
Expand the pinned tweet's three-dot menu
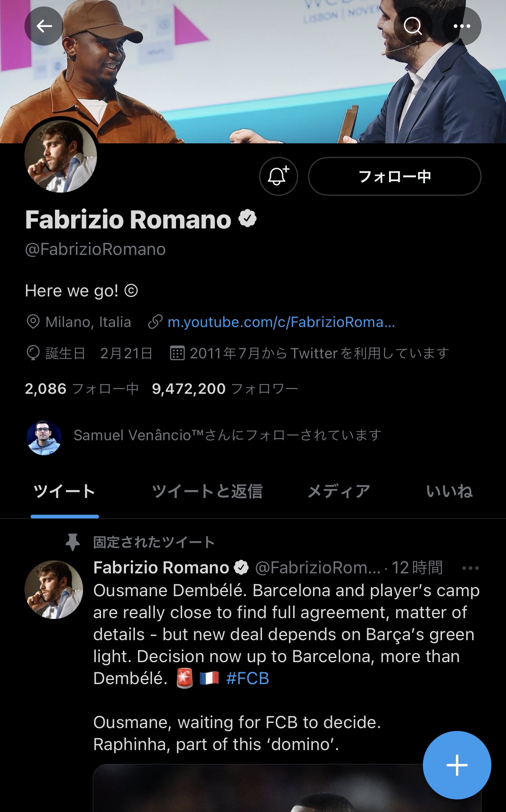(x=471, y=568)
